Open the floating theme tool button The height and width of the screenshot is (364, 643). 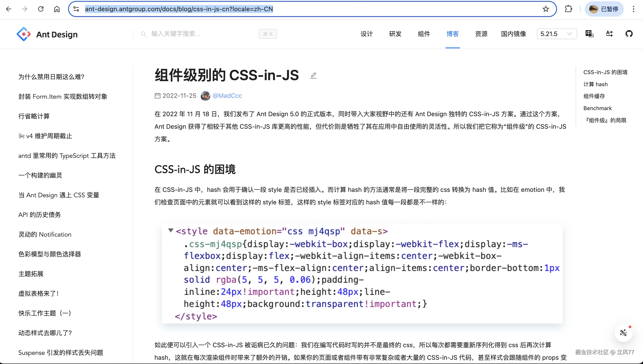click(624, 333)
